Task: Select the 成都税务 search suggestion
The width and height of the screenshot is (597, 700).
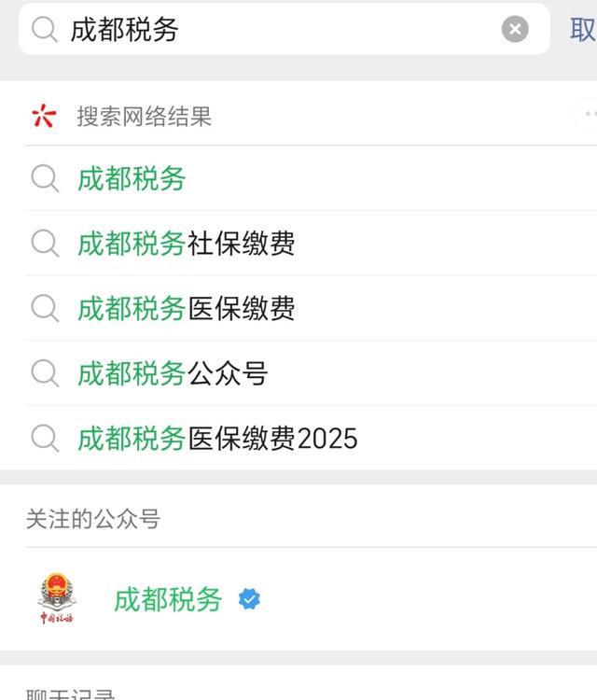Action: point(132,178)
